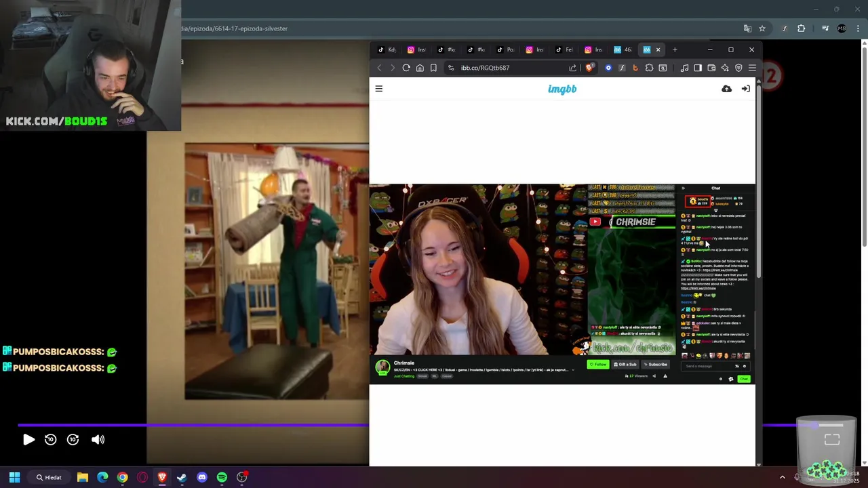Mute the video volume icon
The height and width of the screenshot is (488, 868).
(x=98, y=440)
